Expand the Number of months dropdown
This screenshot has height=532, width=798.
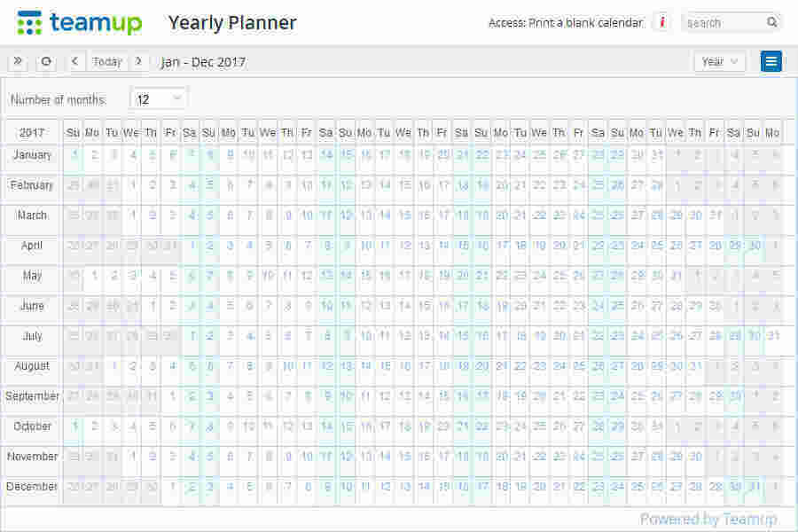[x=159, y=99]
